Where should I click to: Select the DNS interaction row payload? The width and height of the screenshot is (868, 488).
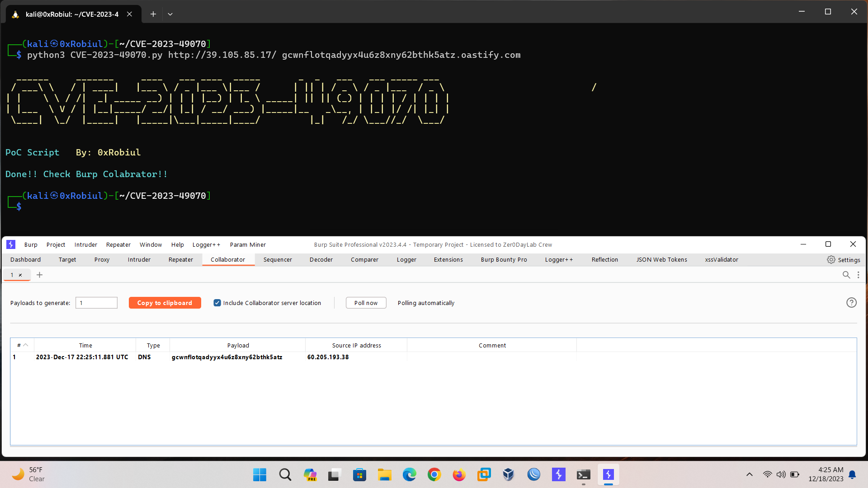pos(227,357)
